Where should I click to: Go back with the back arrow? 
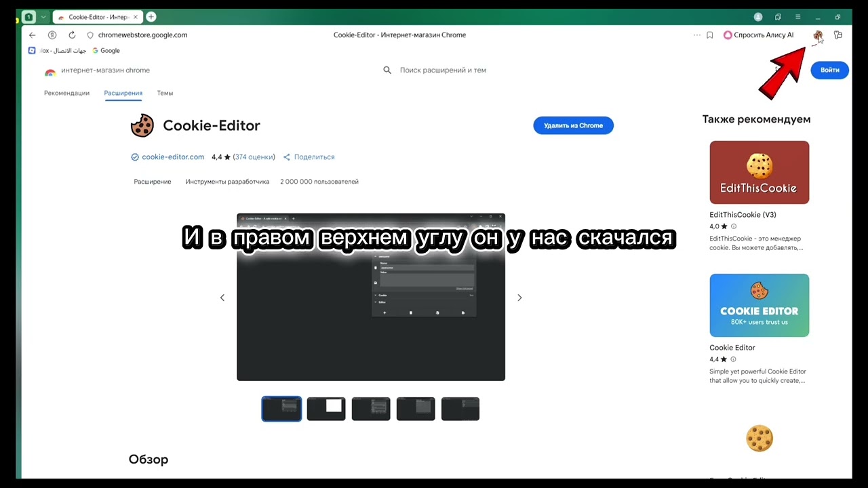coord(32,35)
